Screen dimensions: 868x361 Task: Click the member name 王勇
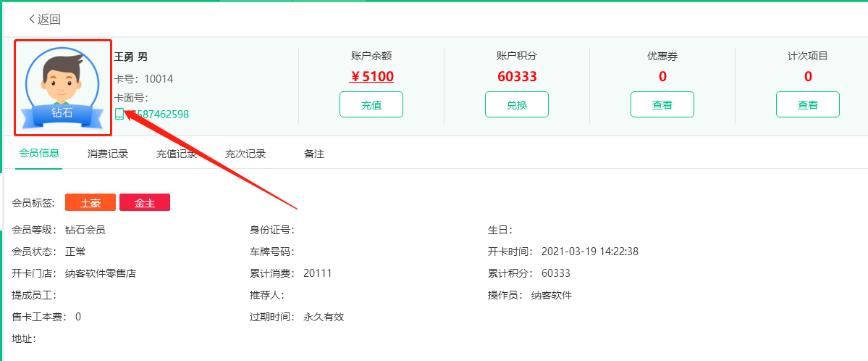coord(125,57)
